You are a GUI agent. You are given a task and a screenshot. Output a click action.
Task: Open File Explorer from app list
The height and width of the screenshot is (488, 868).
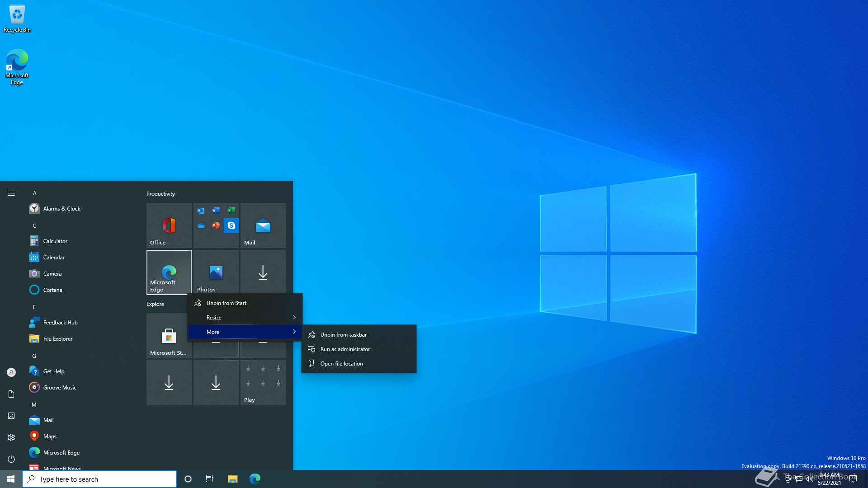pos(81,339)
